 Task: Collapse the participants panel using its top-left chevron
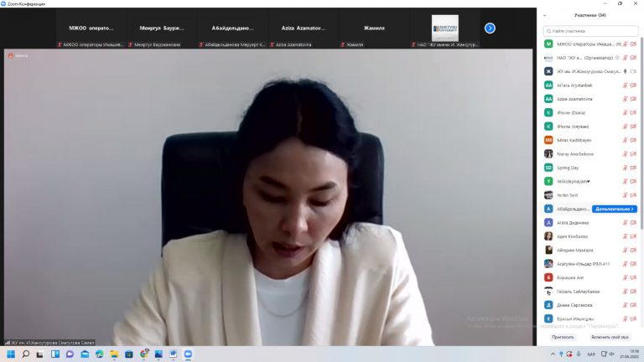click(x=546, y=15)
